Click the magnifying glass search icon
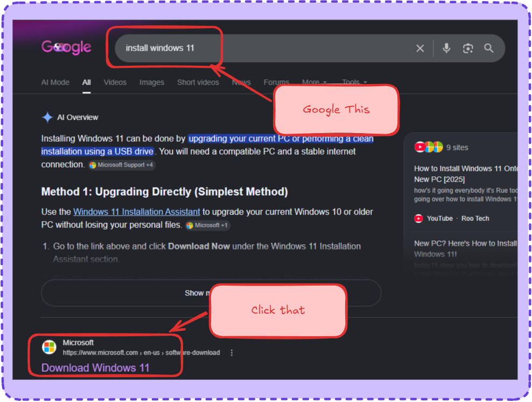Viewport: 532px width, 402px height. (x=488, y=48)
